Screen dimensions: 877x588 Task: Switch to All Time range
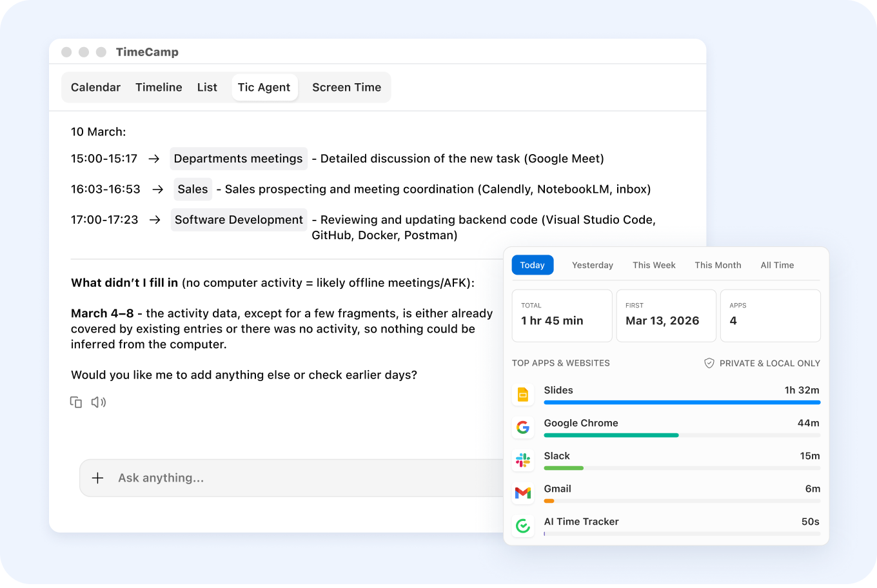click(x=777, y=265)
